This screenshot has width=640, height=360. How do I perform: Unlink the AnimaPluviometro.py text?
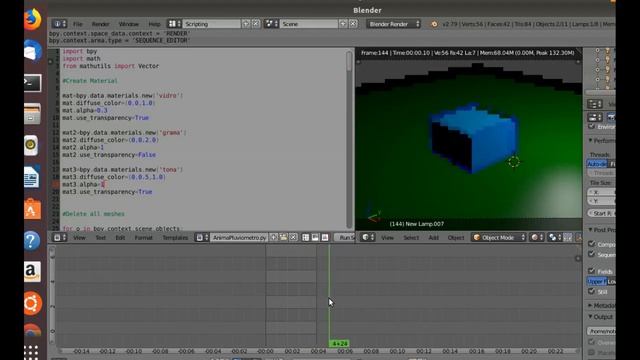coord(293,238)
